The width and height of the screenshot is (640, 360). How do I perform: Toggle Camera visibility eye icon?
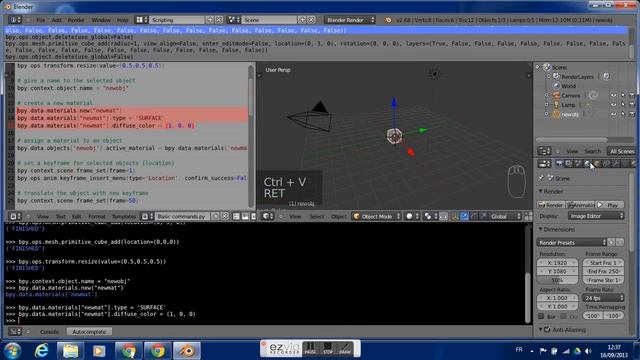613,96
